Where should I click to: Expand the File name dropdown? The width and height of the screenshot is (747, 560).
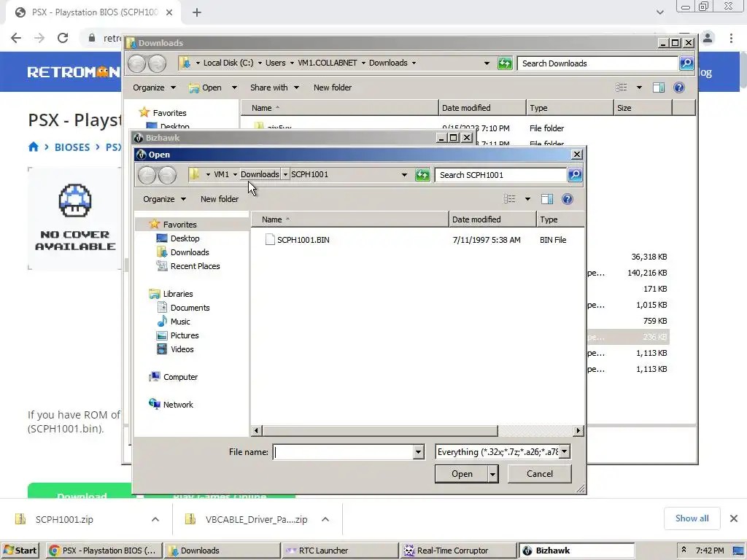tap(418, 452)
